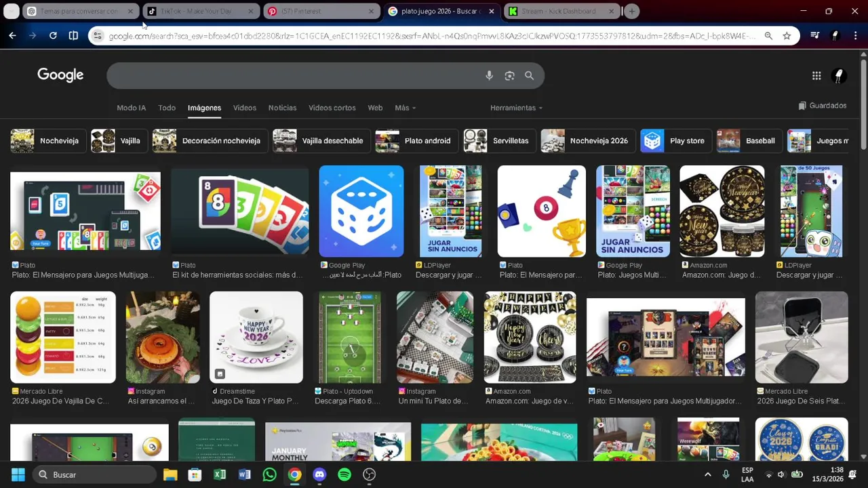This screenshot has height=488, width=868.
Task: Open the side panel split-view icon
Action: [73, 35]
